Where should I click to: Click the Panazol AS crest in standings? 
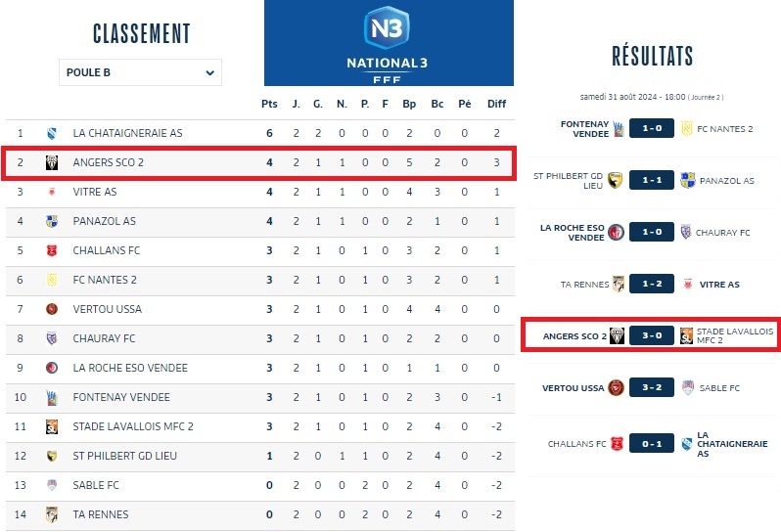click(52, 221)
